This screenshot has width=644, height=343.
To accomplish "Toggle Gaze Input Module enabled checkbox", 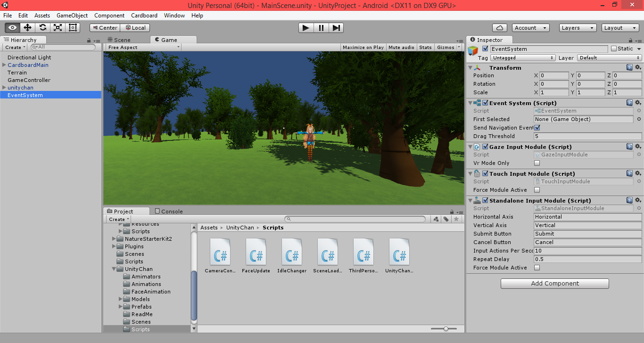I will (x=485, y=147).
